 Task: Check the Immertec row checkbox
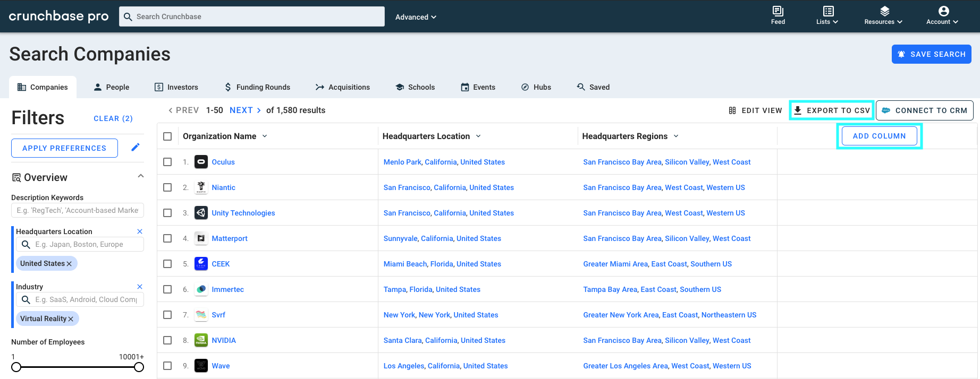pyautogui.click(x=167, y=289)
